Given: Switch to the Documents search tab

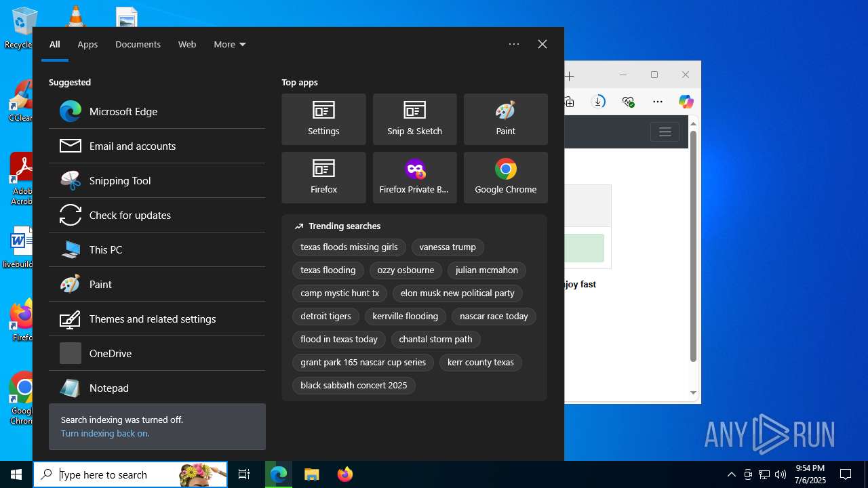Looking at the screenshot, I should [x=138, y=44].
